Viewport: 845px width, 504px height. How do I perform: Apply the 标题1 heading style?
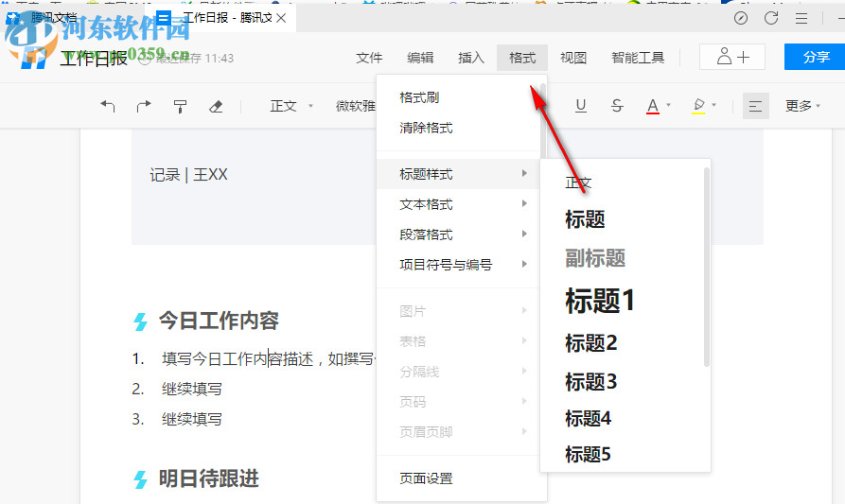600,301
